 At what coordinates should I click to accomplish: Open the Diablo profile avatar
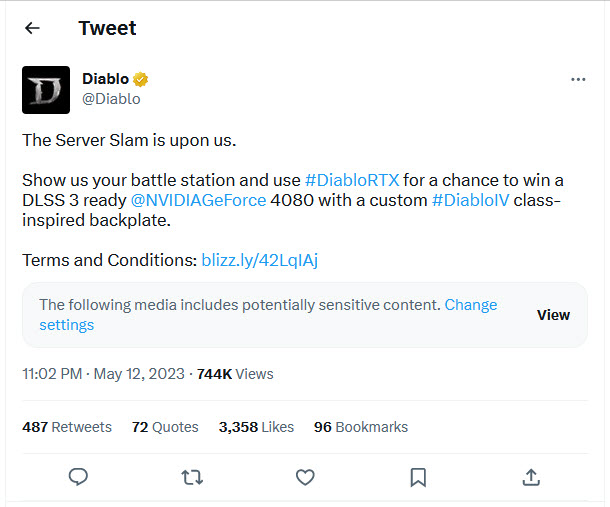[46, 90]
